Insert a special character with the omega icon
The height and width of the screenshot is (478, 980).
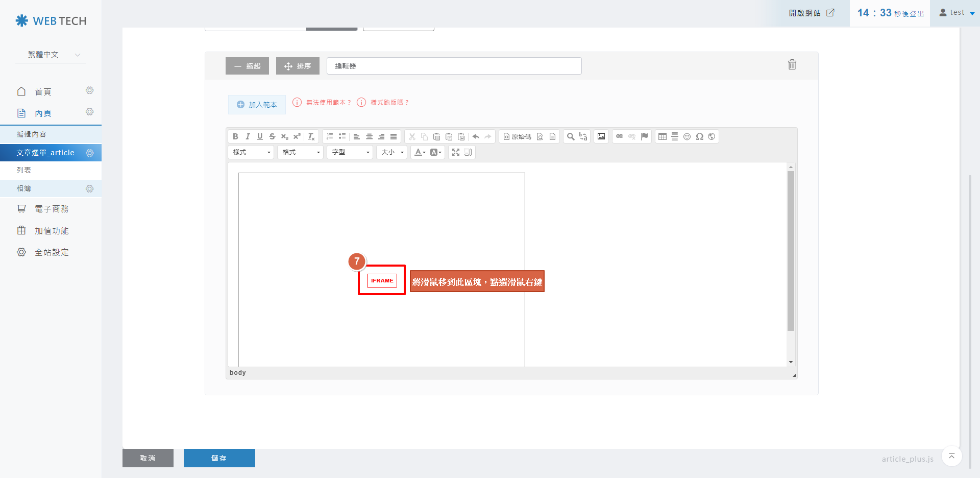pos(699,136)
